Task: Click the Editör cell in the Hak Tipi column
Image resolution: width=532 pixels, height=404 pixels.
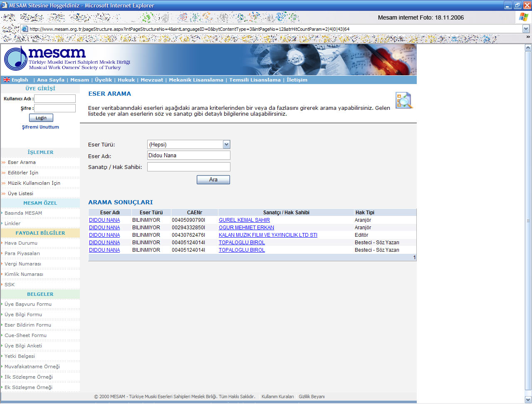Action: point(361,235)
